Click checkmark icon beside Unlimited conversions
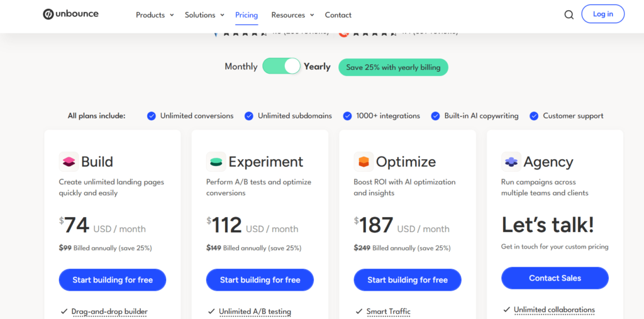Viewport: 644px width, 319px height. [x=152, y=116]
